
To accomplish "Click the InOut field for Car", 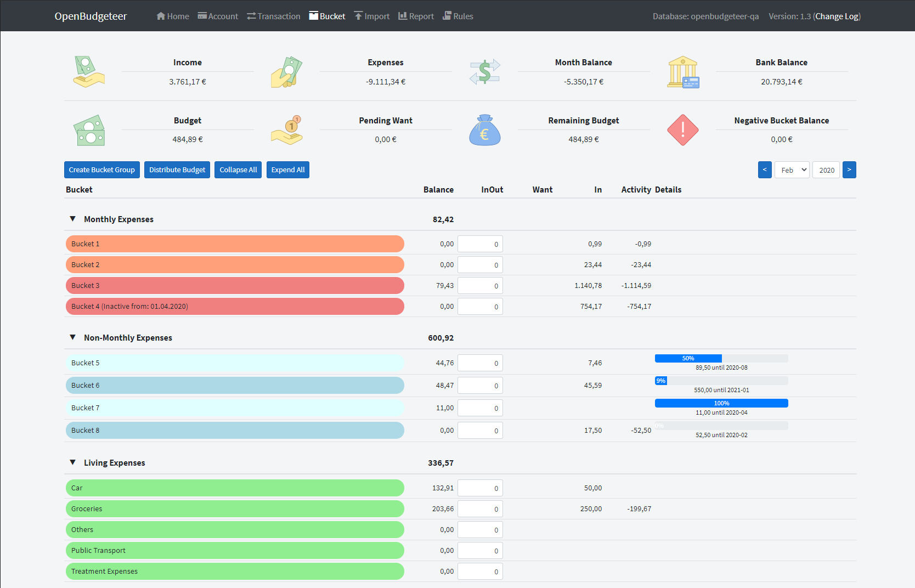I will coord(480,488).
